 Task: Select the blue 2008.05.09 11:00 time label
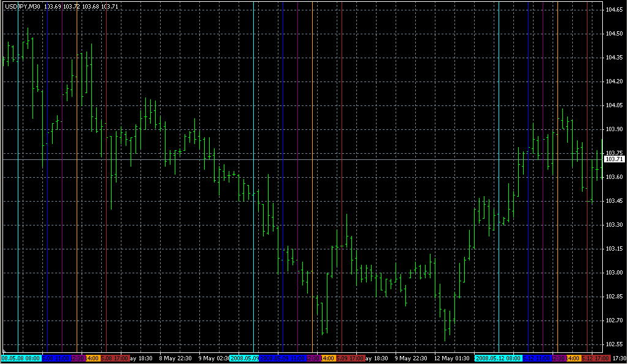pos(283,358)
